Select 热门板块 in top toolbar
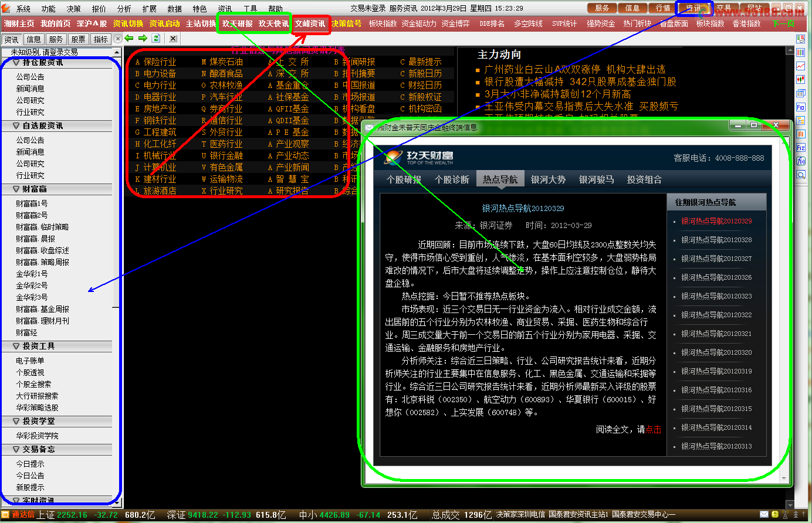The height and width of the screenshot is (523, 812). click(x=637, y=23)
